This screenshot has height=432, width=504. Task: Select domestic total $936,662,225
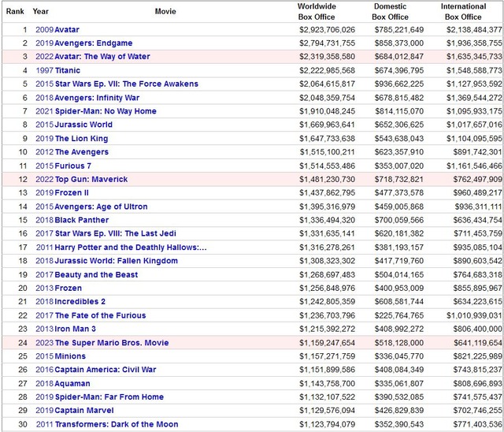coord(399,84)
